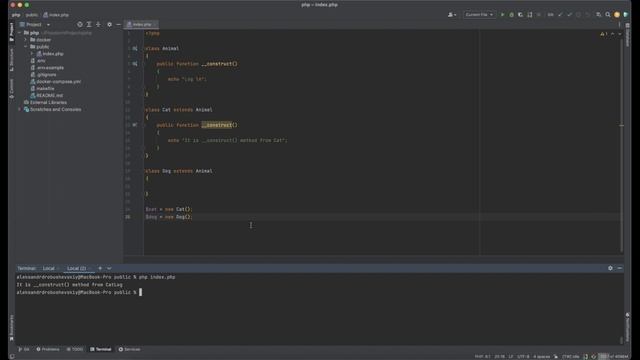This screenshot has width=640, height=360.
Task: Switch to the index.php editor tab
Action: point(141,24)
